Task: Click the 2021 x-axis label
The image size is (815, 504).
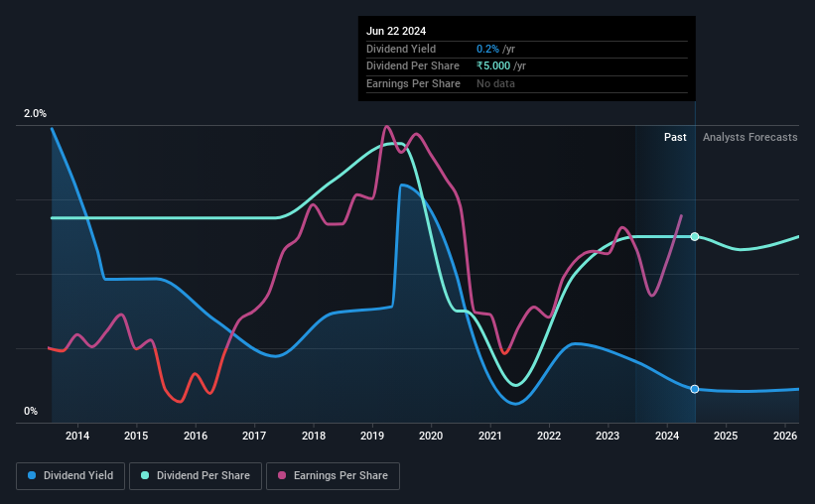Action: click(x=490, y=436)
